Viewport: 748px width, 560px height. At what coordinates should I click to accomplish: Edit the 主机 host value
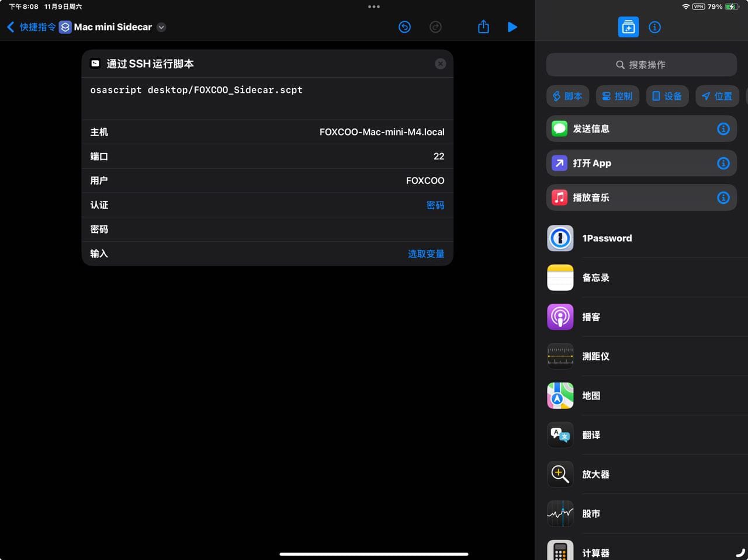pyautogui.click(x=382, y=132)
